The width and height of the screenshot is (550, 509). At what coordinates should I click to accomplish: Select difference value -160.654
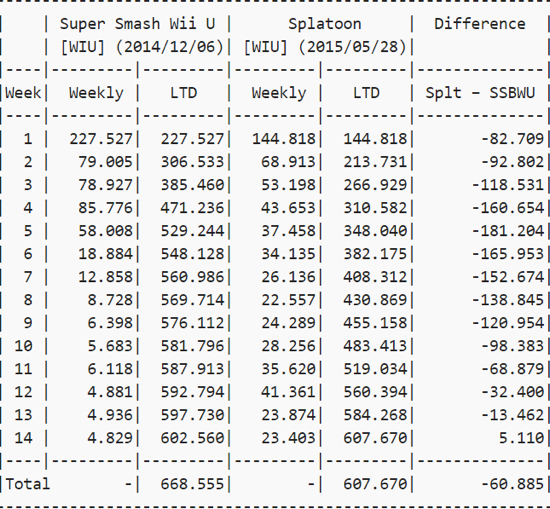[508, 208]
